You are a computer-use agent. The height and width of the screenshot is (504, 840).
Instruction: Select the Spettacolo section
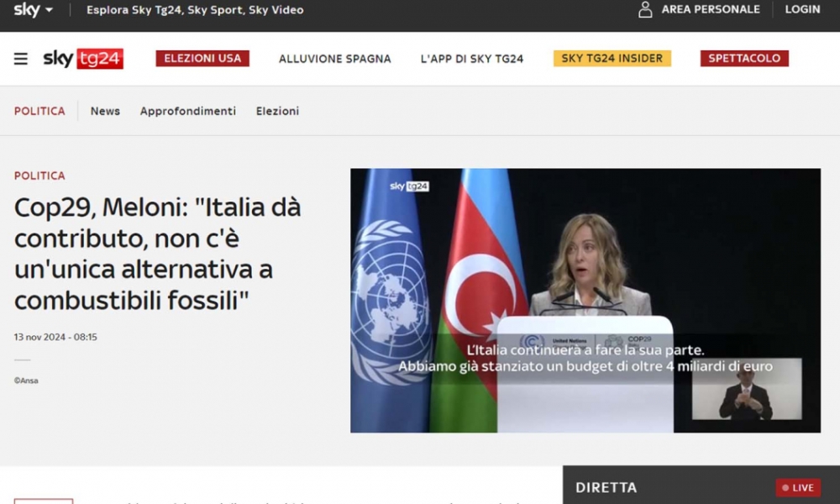coord(743,59)
